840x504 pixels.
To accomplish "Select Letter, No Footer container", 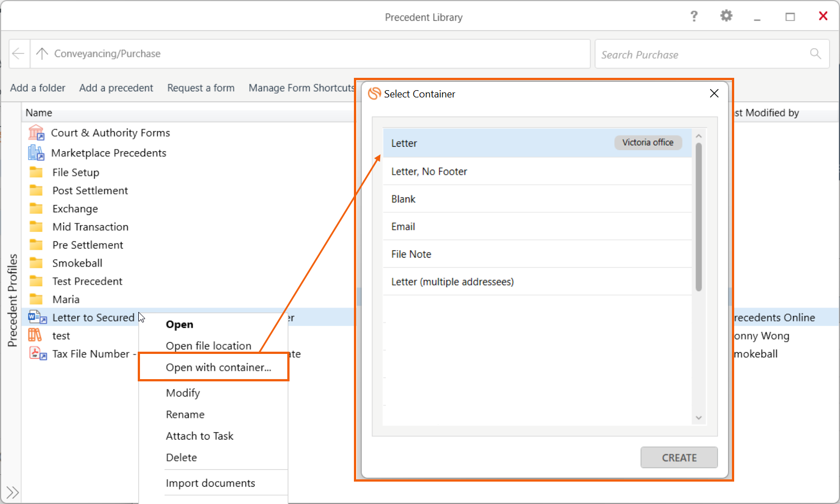I will (x=537, y=171).
